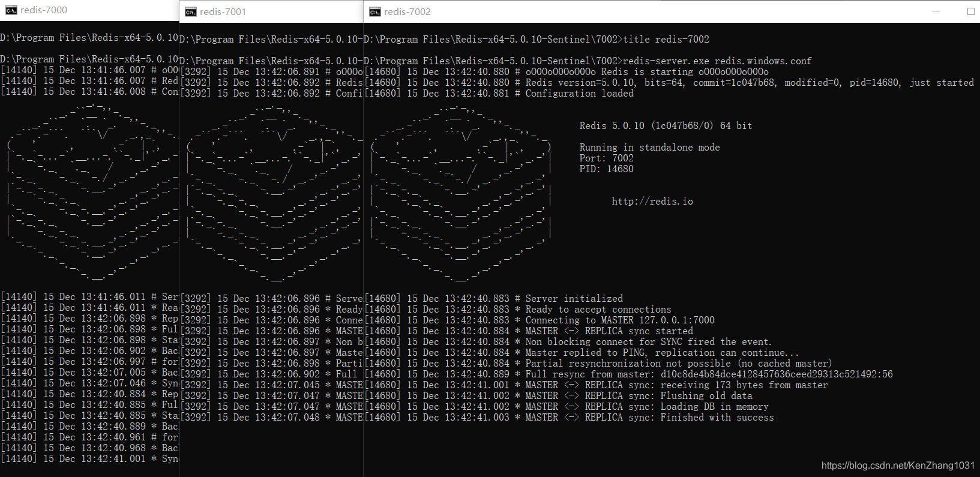Click 'Non blocking connect for SYNC' line
The image size is (980, 477).
(x=568, y=342)
